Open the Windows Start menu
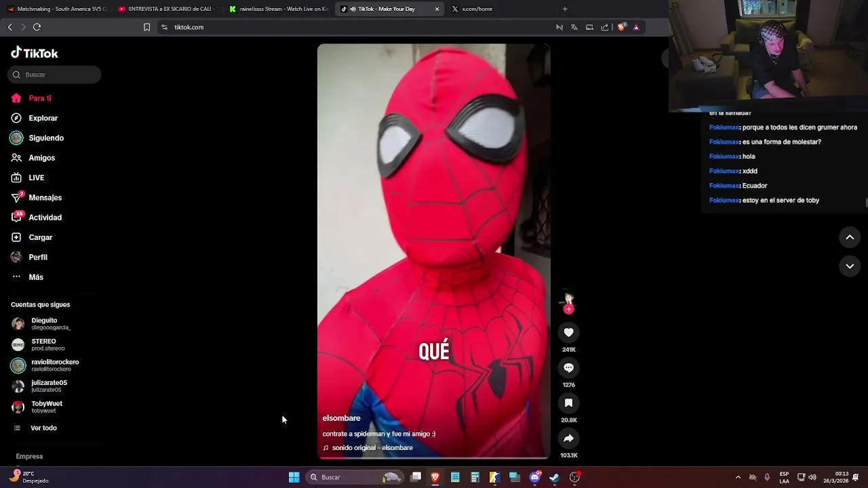The width and height of the screenshot is (868, 488). pyautogui.click(x=294, y=477)
